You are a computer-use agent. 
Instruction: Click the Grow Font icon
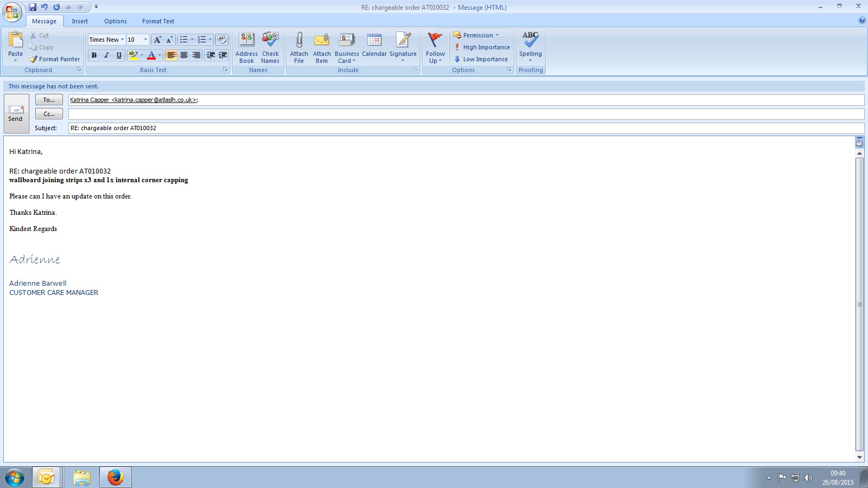click(157, 40)
